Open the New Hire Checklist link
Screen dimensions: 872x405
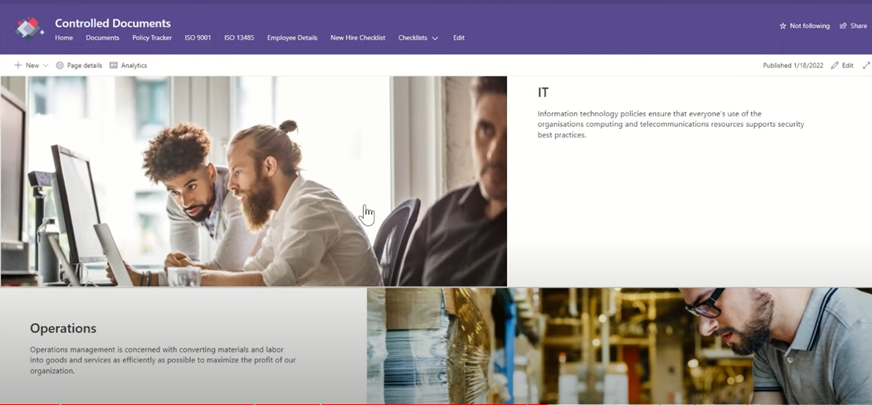358,38
